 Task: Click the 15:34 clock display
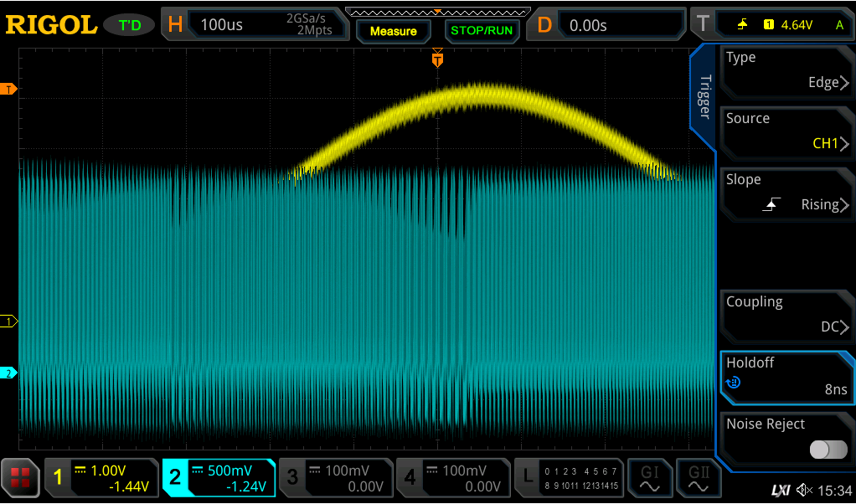pyautogui.click(x=835, y=491)
